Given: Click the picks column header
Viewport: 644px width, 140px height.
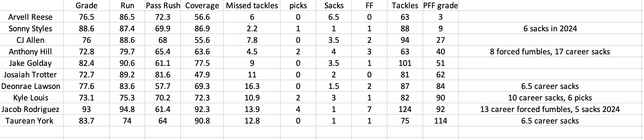Looking at the screenshot, I should point(298,5).
